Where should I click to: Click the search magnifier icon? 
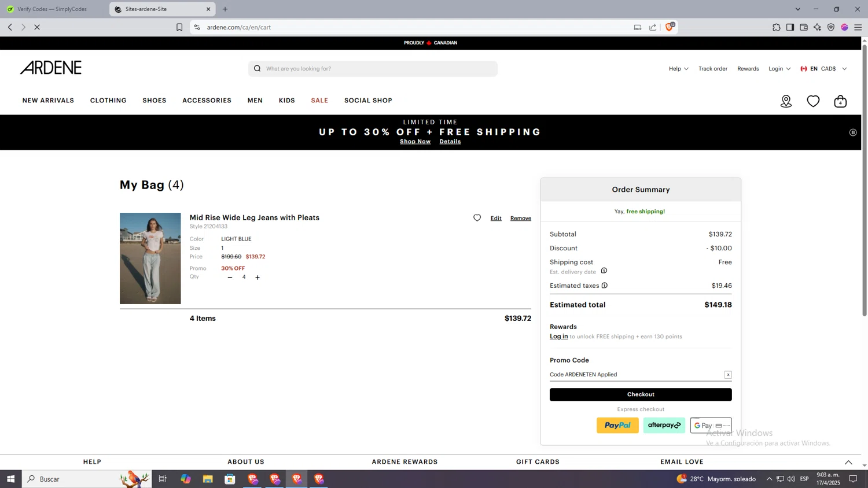point(258,69)
